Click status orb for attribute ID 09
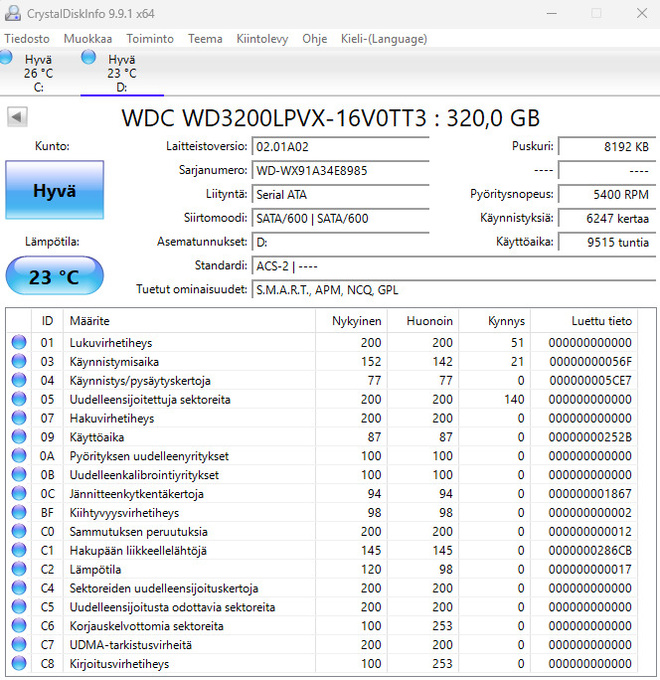This screenshot has height=680, width=660. pyautogui.click(x=19, y=436)
